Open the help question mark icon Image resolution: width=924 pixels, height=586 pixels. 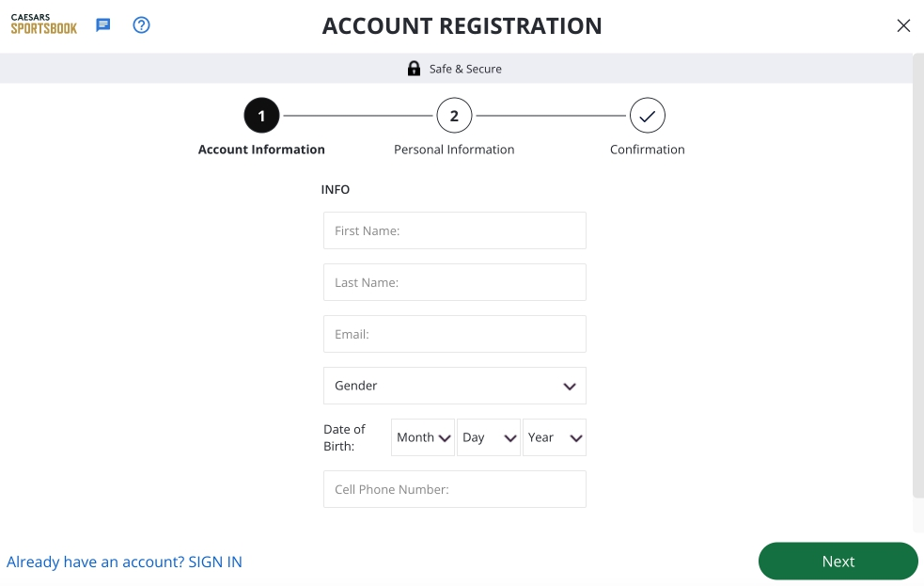pos(141,25)
